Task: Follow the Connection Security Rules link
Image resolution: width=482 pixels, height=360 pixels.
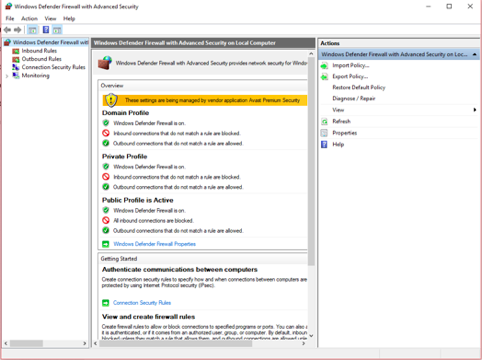Action: 142,303
